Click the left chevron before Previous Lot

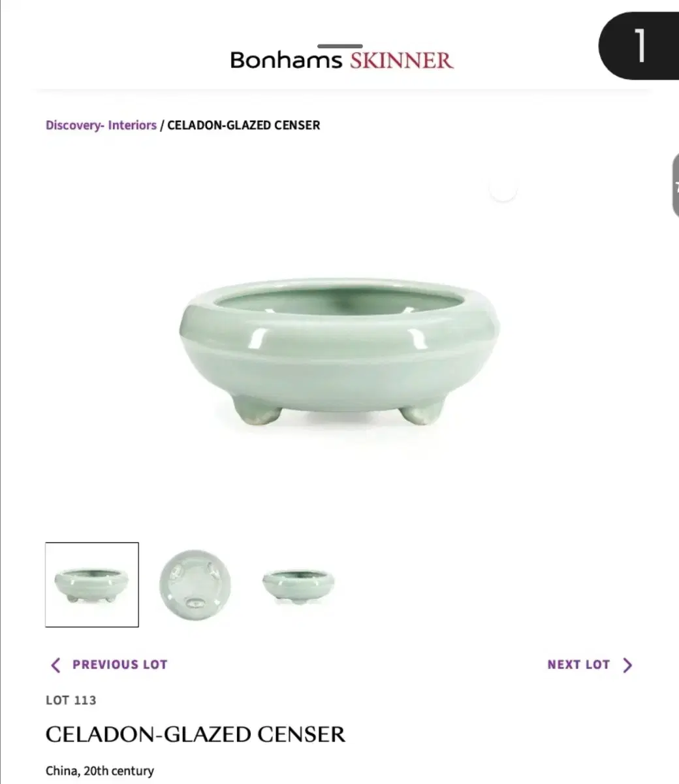pos(55,665)
